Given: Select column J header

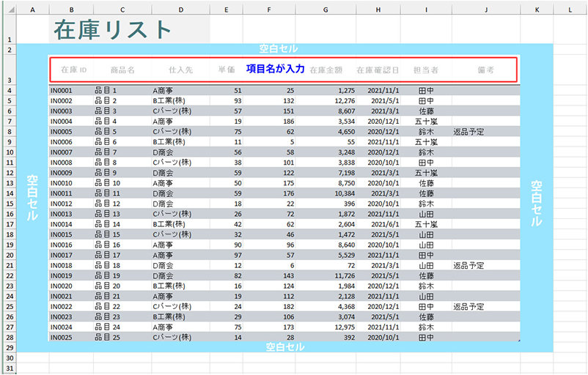Looking at the screenshot, I should pos(486,10).
